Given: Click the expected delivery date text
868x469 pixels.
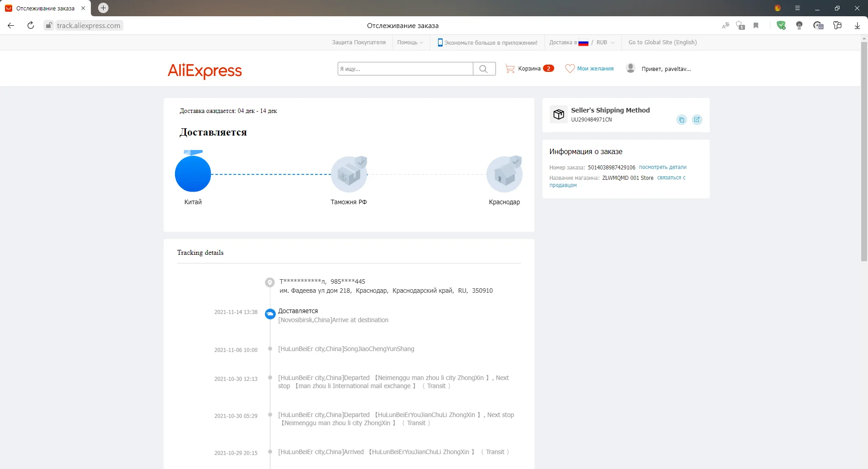Looking at the screenshot, I should point(228,111).
